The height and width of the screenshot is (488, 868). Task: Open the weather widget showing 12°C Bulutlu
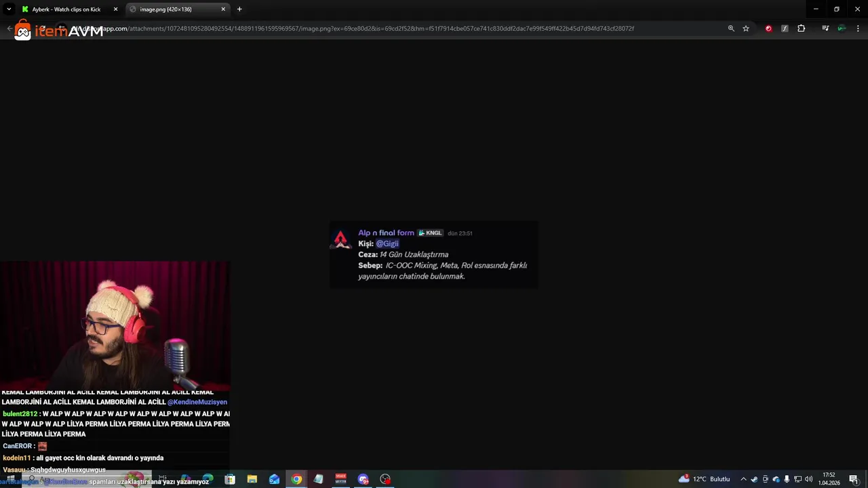[704, 479]
